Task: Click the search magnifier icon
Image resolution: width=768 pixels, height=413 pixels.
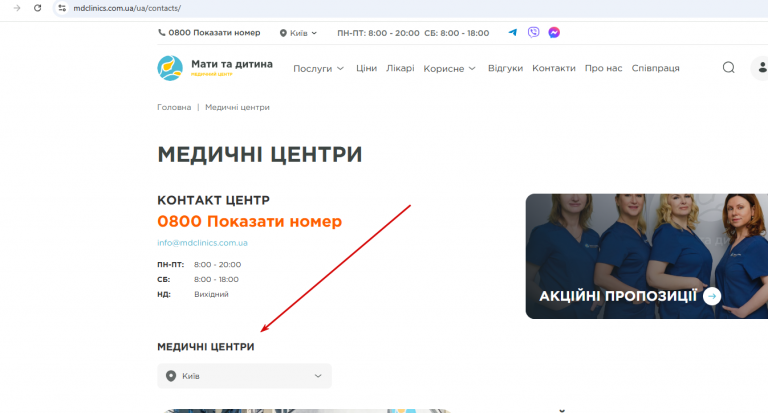Action: pos(729,68)
